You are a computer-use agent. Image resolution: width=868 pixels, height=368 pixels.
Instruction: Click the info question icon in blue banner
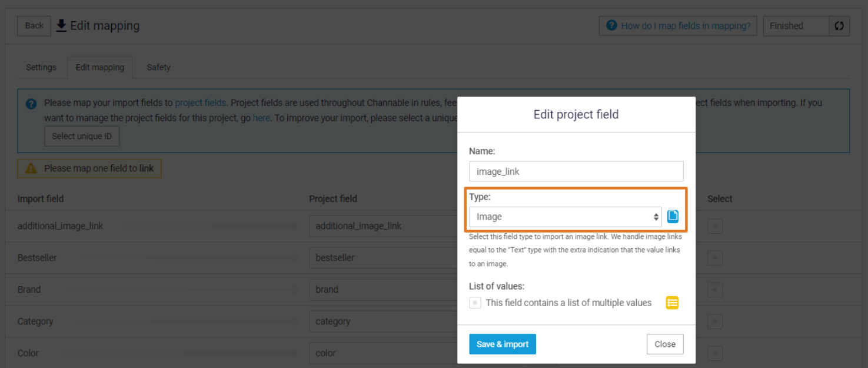tap(31, 104)
